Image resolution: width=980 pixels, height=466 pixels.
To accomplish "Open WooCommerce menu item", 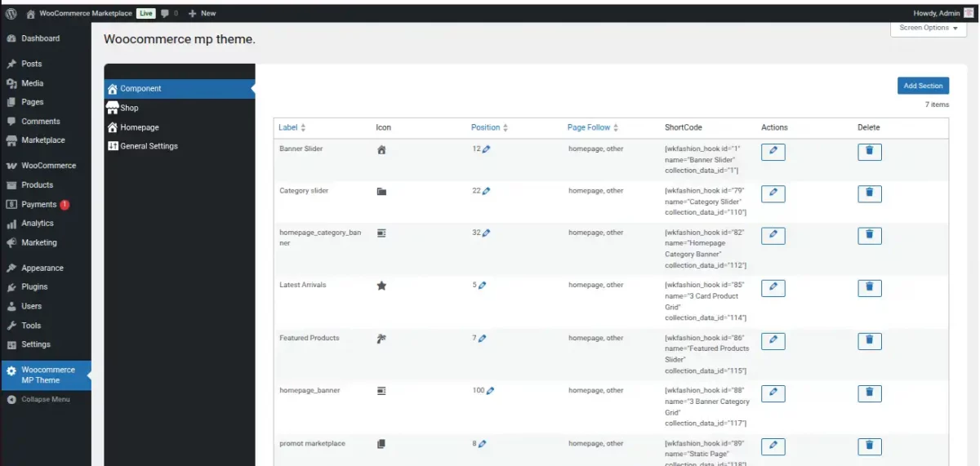I will point(48,166).
